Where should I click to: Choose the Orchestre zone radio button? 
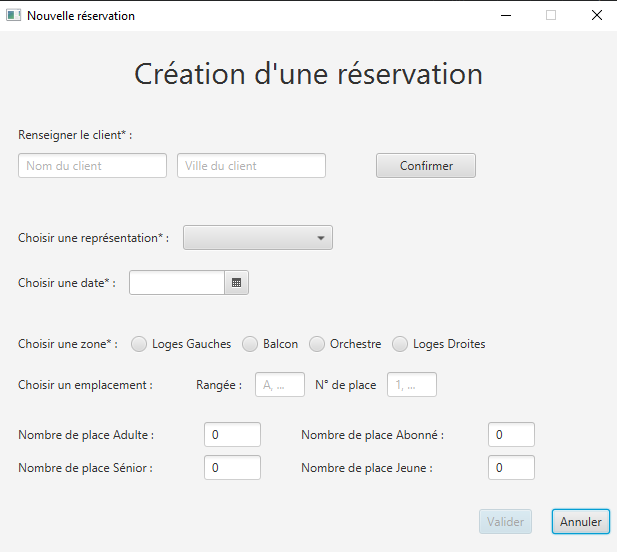click(317, 344)
